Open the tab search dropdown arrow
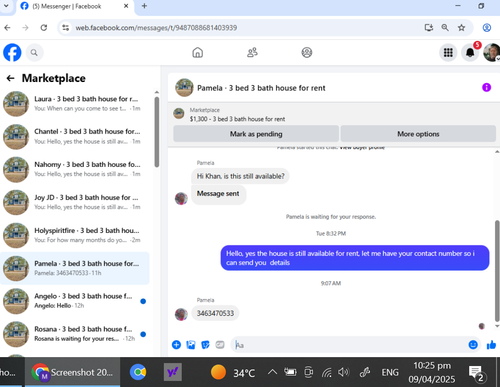Screen dimensions: 500x387 click(x=6, y=6)
